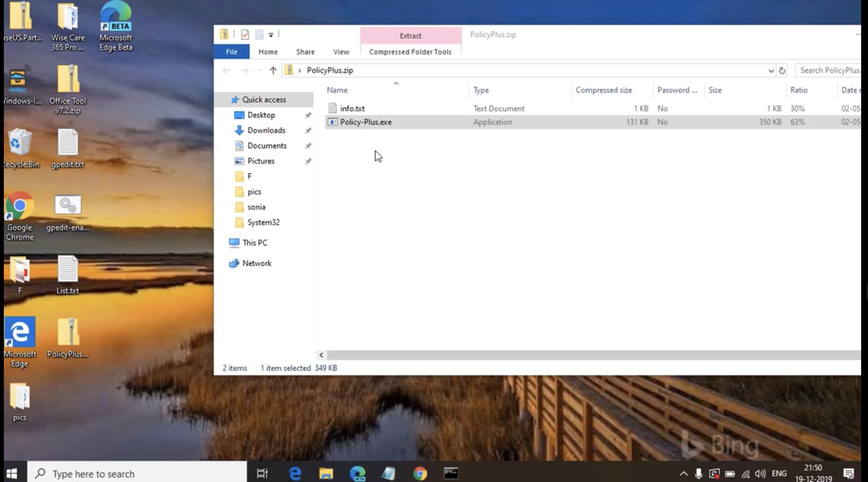Click the speaker icon in system tray

760,473
